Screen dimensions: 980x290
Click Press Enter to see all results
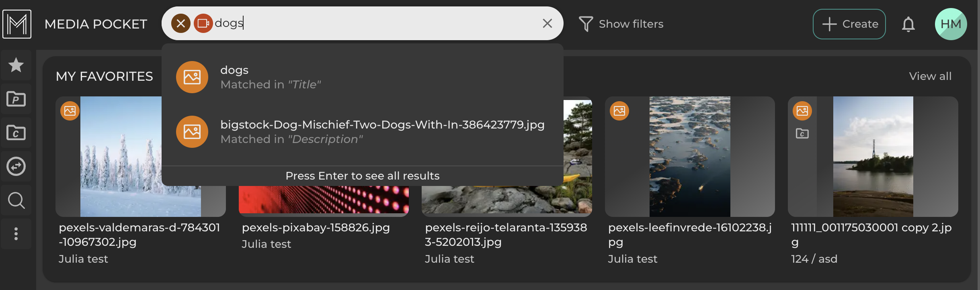coord(362,176)
